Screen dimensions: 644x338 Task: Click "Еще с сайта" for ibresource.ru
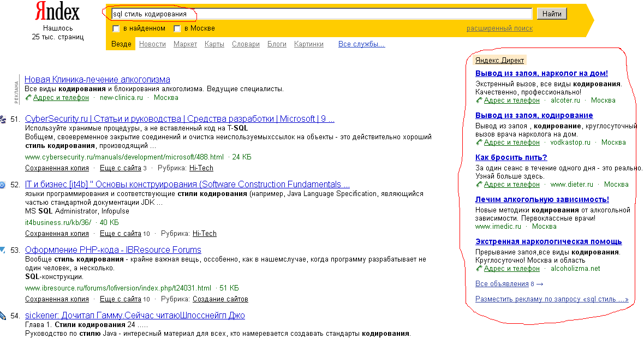tap(120, 299)
